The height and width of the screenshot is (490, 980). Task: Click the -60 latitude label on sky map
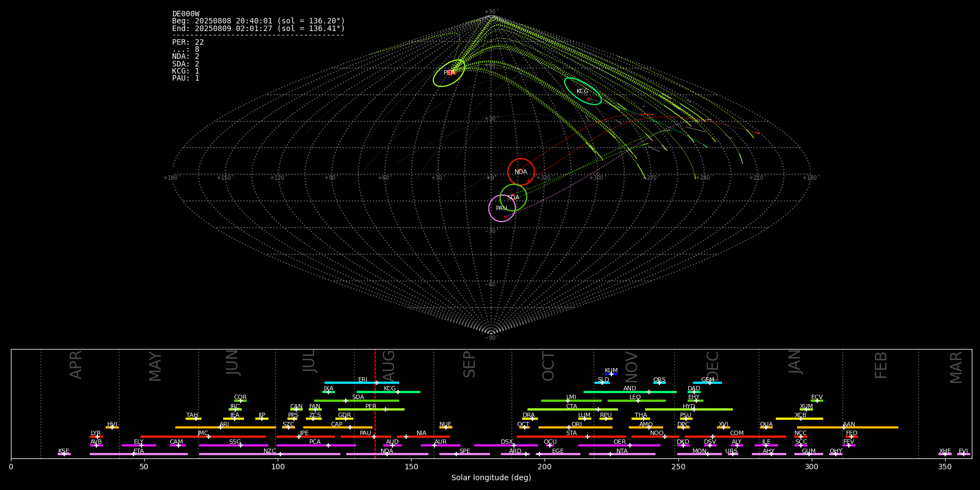pos(491,285)
